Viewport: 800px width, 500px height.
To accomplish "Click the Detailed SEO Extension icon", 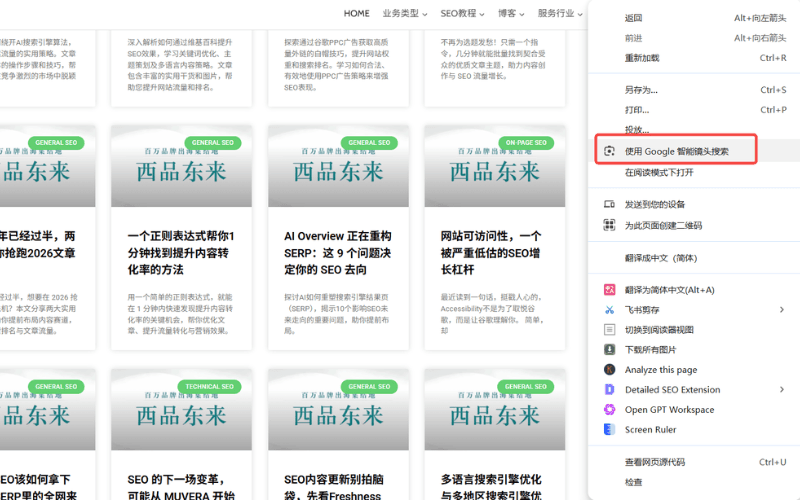I will pyautogui.click(x=609, y=389).
